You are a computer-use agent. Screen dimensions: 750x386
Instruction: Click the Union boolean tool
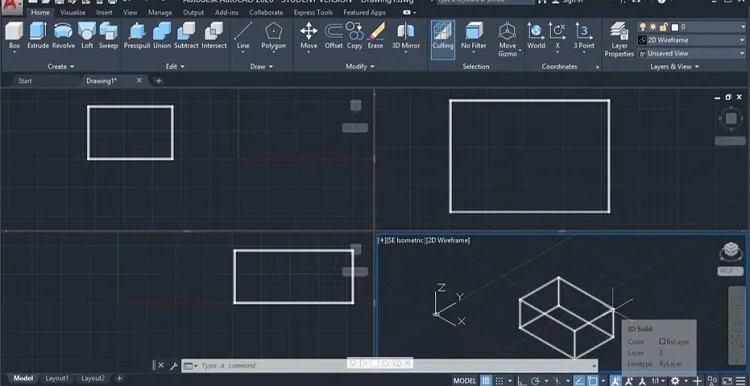[162, 36]
